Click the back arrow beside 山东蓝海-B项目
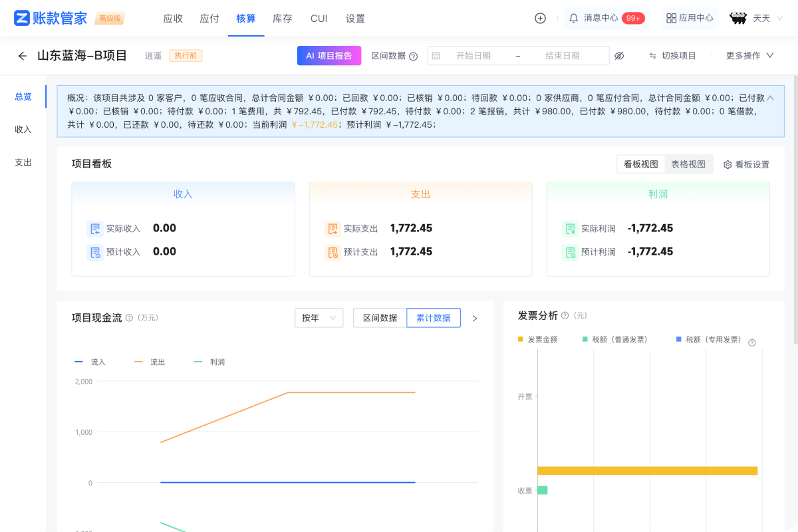Viewport: 798px width, 532px height. pyautogui.click(x=23, y=56)
